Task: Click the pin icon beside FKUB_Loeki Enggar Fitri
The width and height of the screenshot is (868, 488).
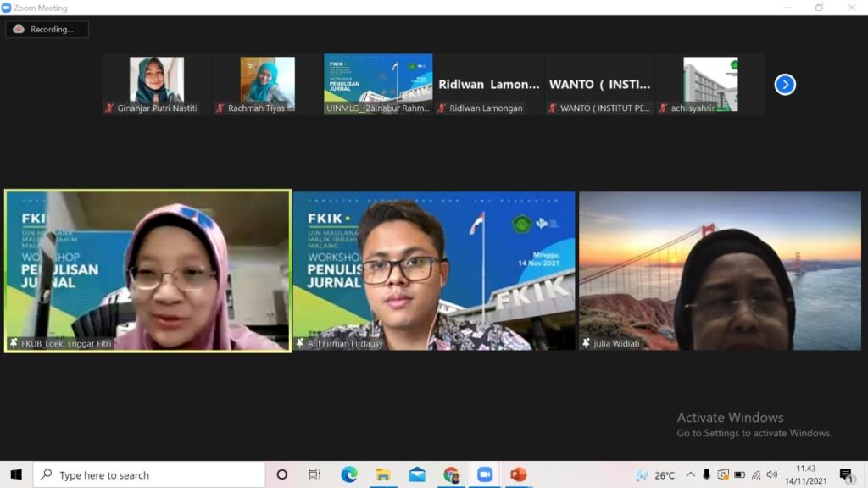Action: tap(14, 343)
